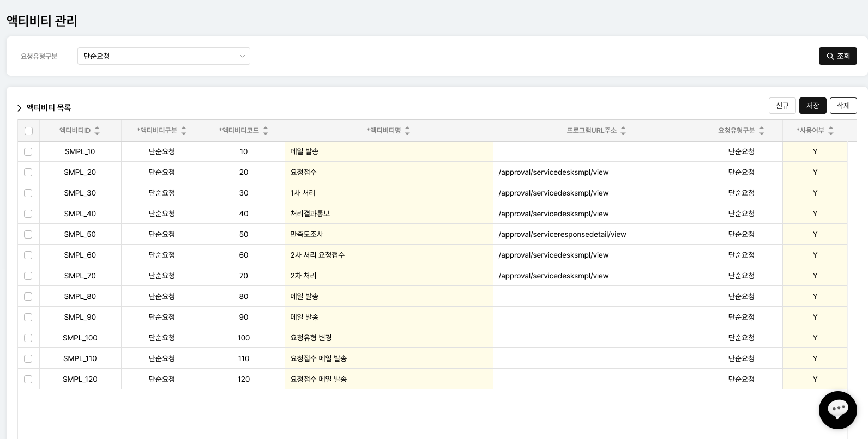This screenshot has height=439, width=868.
Task: Open the chat bubble support icon
Action: pyautogui.click(x=837, y=410)
